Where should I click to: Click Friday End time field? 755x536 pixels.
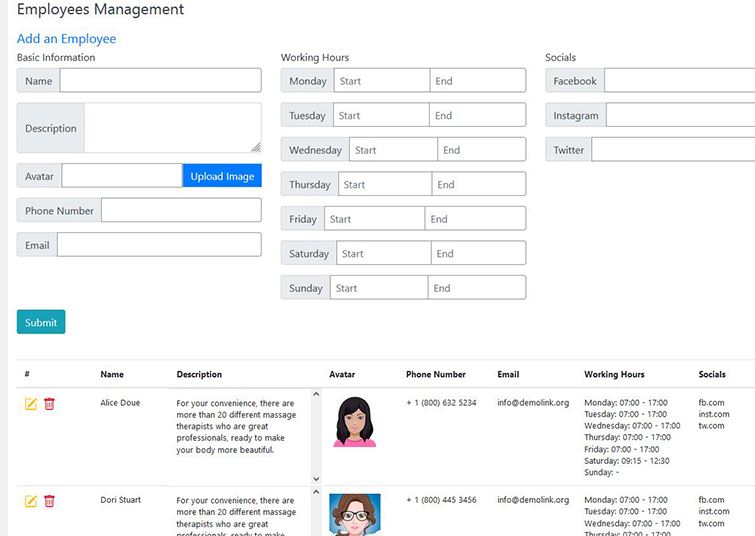pos(475,219)
